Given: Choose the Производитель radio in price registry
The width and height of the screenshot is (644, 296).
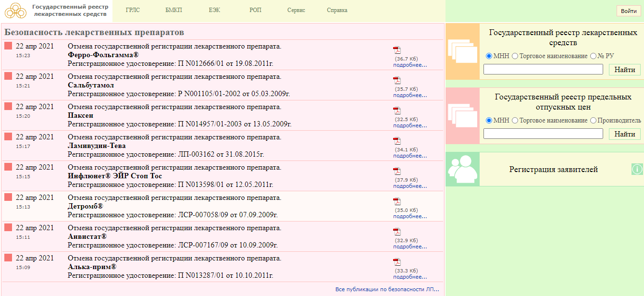Looking at the screenshot, I should point(593,120).
